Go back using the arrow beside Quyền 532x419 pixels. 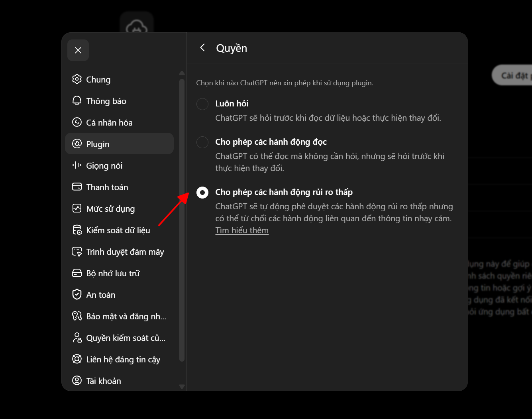pos(202,48)
